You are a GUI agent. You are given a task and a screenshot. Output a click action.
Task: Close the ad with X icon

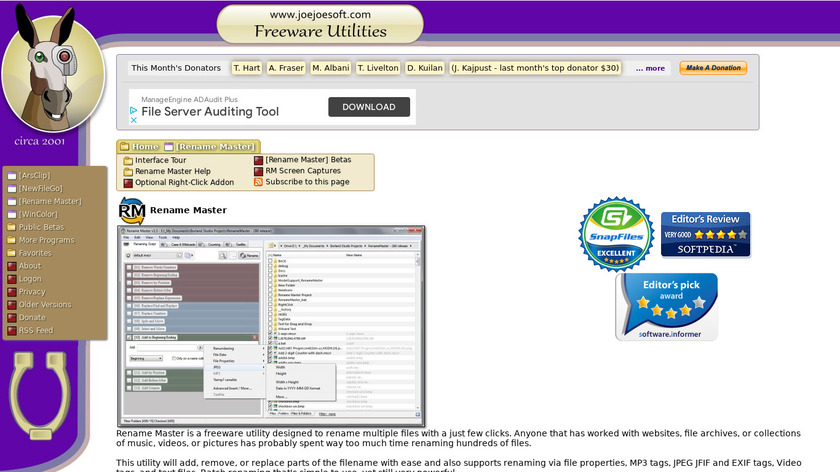[x=134, y=120]
